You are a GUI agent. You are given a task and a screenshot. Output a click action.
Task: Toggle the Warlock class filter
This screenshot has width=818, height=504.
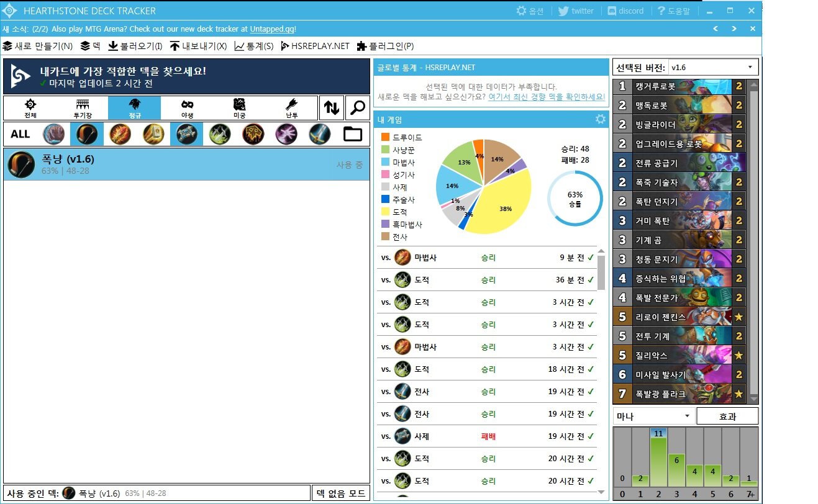pos(287,133)
